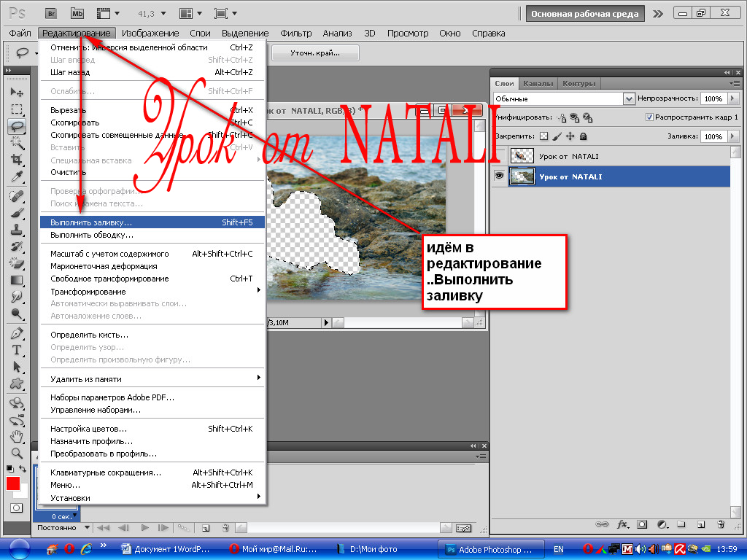This screenshot has height=560, width=747.
Task: Select the Pen tool
Action: tap(17, 333)
